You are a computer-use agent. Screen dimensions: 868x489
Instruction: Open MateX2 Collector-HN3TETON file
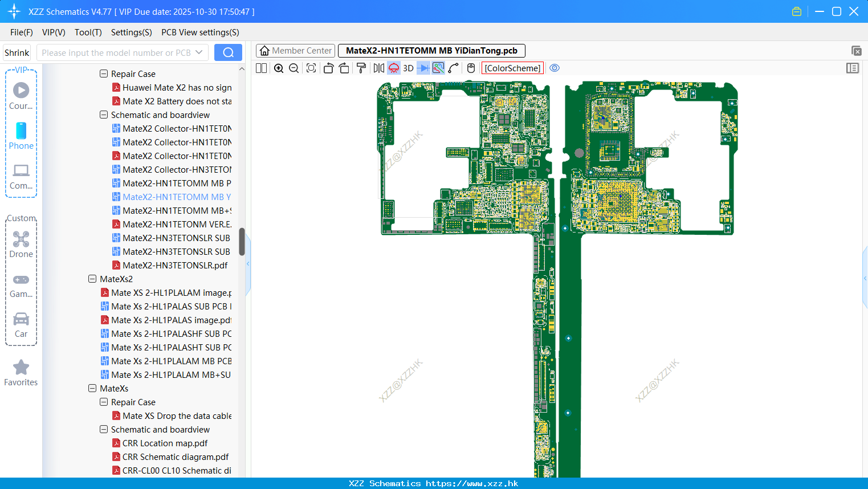pyautogui.click(x=172, y=169)
